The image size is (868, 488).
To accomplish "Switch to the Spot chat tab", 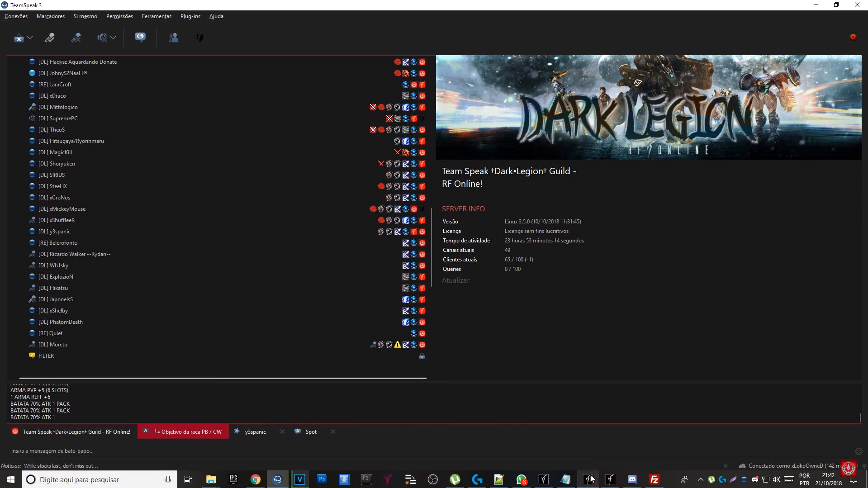I will 311,432.
